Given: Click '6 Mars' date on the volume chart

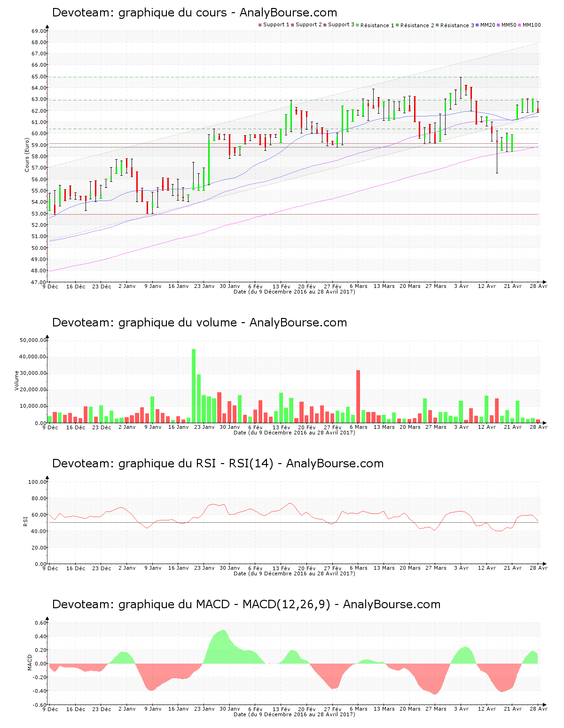Looking at the screenshot, I should tap(359, 427).
